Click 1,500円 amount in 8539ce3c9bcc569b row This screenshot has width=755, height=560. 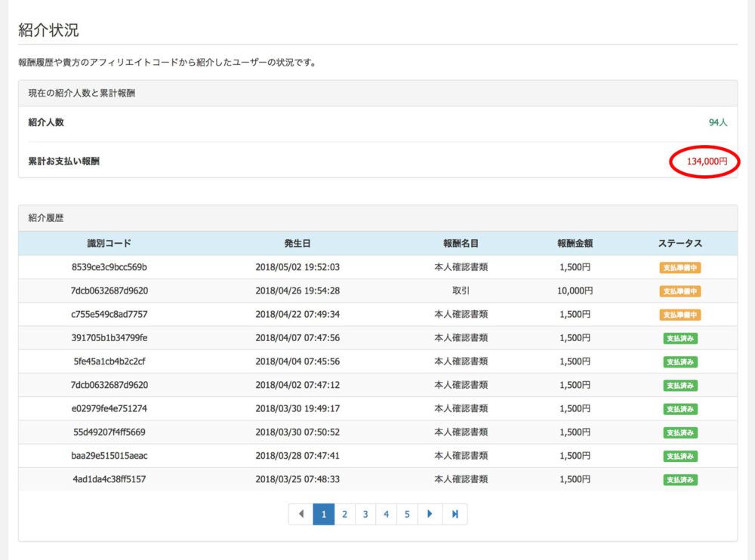pos(575,266)
